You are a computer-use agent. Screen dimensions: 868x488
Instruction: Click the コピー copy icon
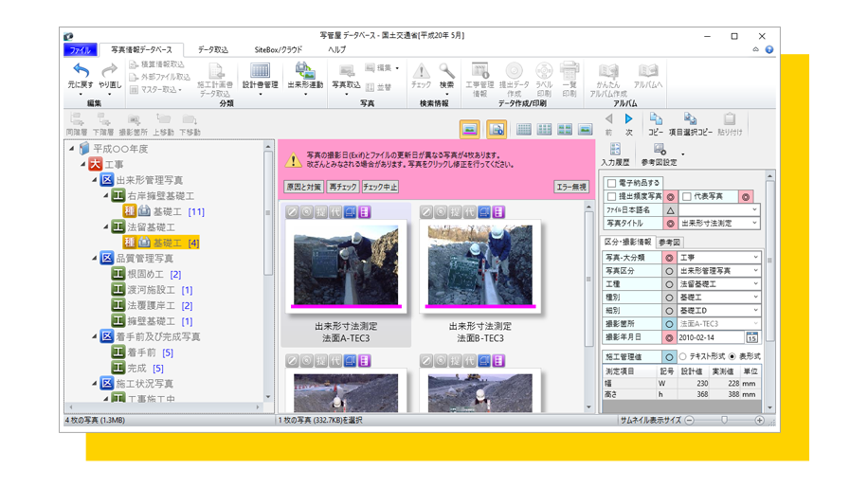pos(656,119)
